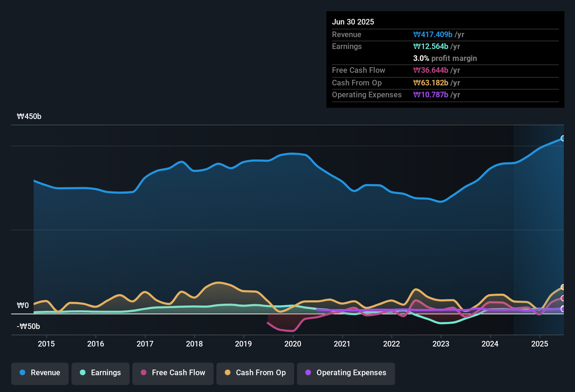Screen dimensions: 575x392
Task: Click the purple Operating Expenses endpoint circle
Action: [x=563, y=309]
